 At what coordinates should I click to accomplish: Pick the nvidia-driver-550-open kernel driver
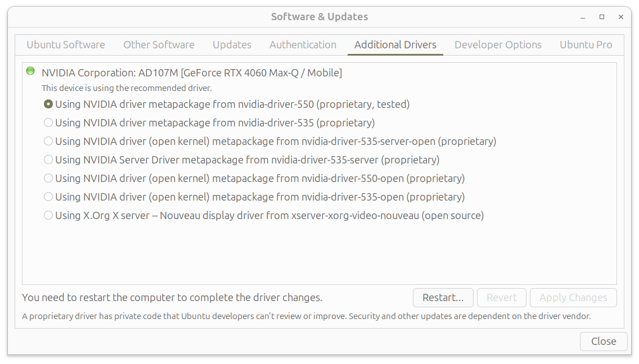coord(48,178)
